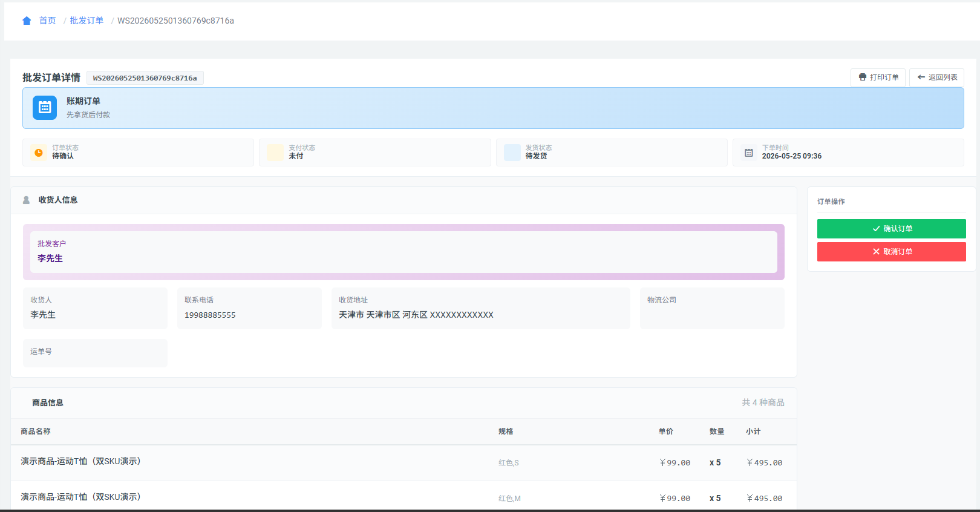Viewport: 980px width, 512px height.
Task: Click spec 红色,M cell
Action: [509, 499]
